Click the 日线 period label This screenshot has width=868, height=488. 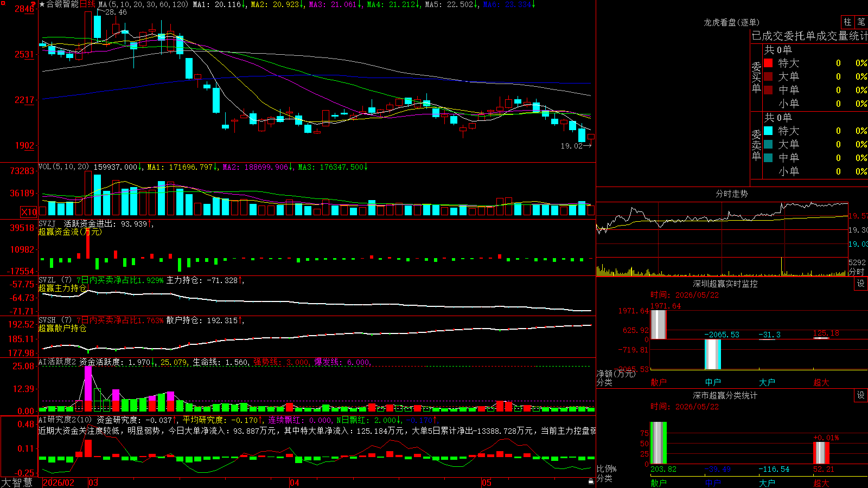click(x=88, y=4)
